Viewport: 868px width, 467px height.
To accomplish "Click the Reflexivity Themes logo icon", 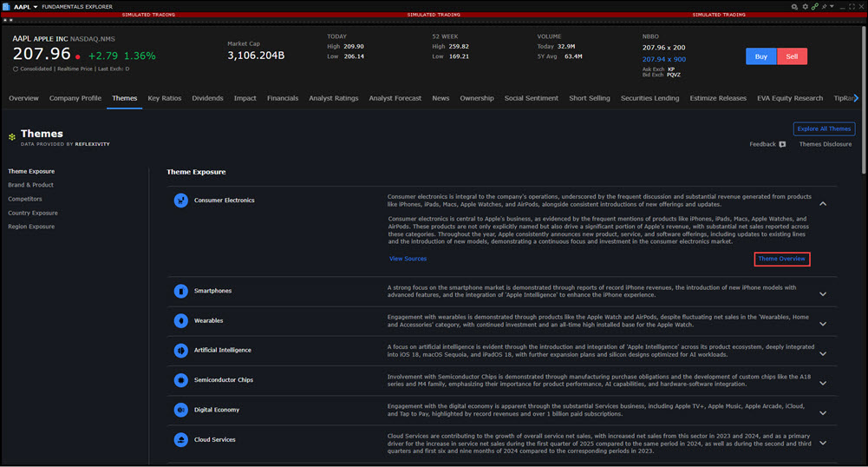I will click(x=11, y=137).
